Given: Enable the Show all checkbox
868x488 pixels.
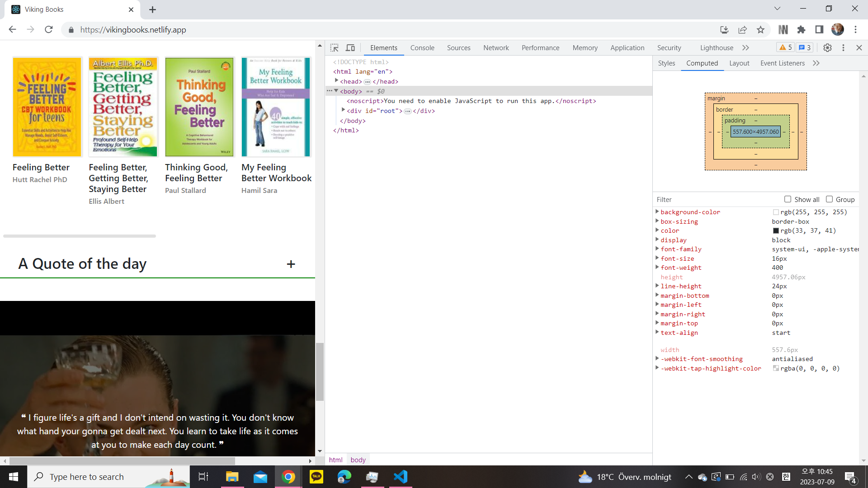Looking at the screenshot, I should (x=788, y=199).
